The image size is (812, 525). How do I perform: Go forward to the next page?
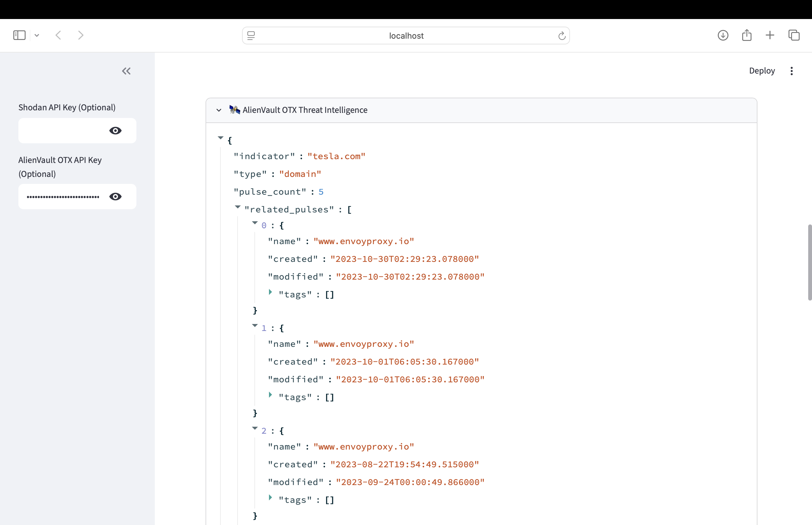(81, 35)
